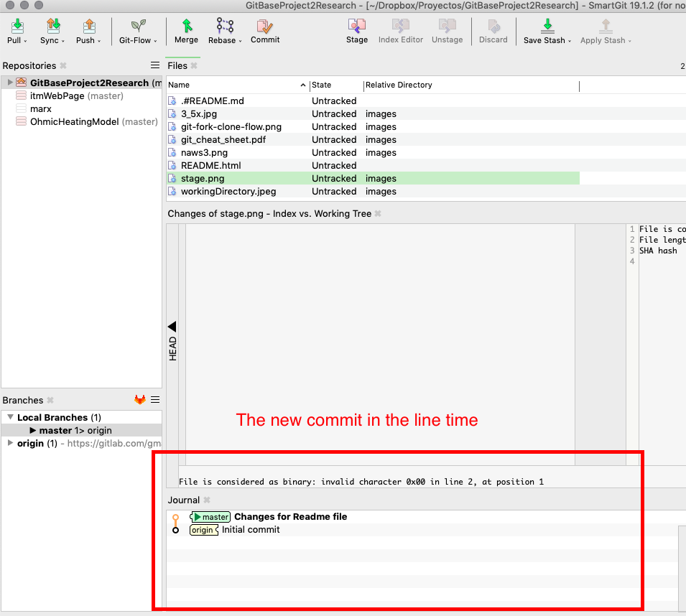The height and width of the screenshot is (616, 686).
Task: Click the GitLab icon in Branches panel
Action: click(139, 400)
